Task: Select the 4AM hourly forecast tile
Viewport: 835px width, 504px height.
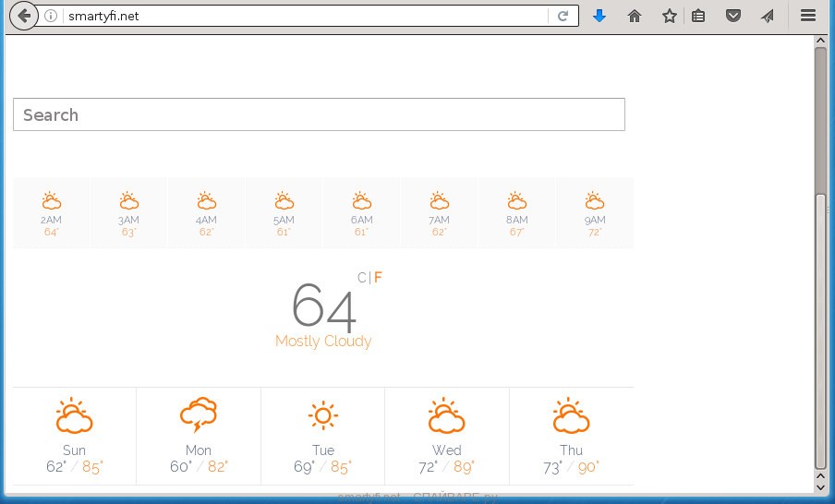Action: (x=207, y=213)
